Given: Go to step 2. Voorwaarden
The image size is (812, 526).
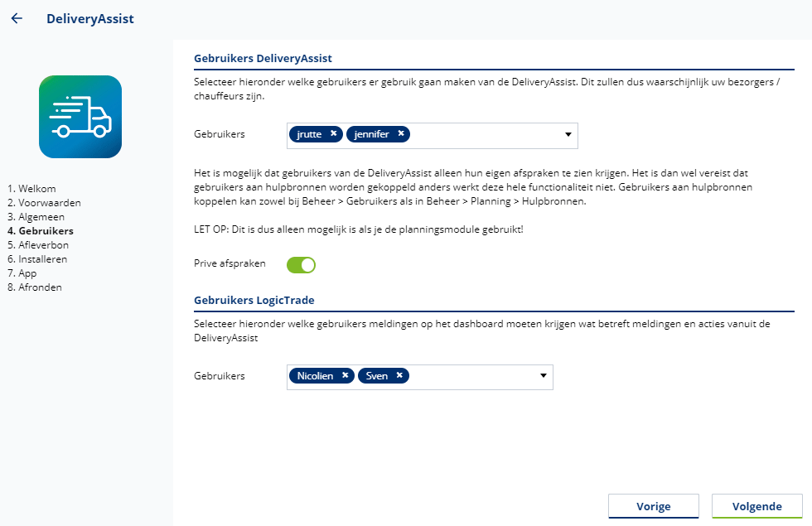Looking at the screenshot, I should coord(44,202).
